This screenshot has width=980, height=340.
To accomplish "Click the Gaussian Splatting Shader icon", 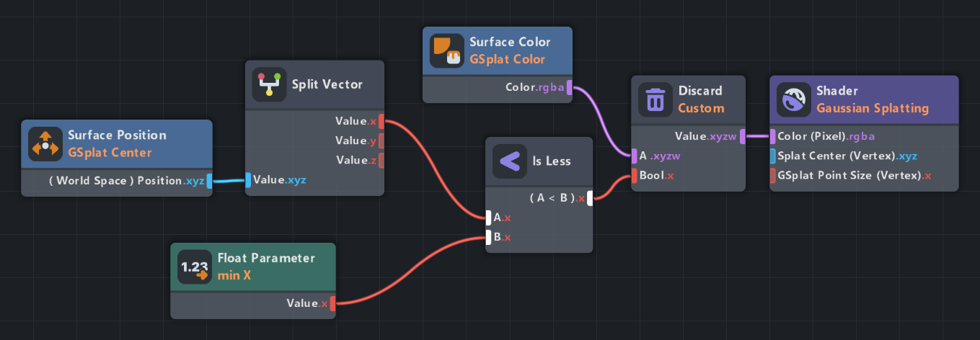I will point(793,100).
